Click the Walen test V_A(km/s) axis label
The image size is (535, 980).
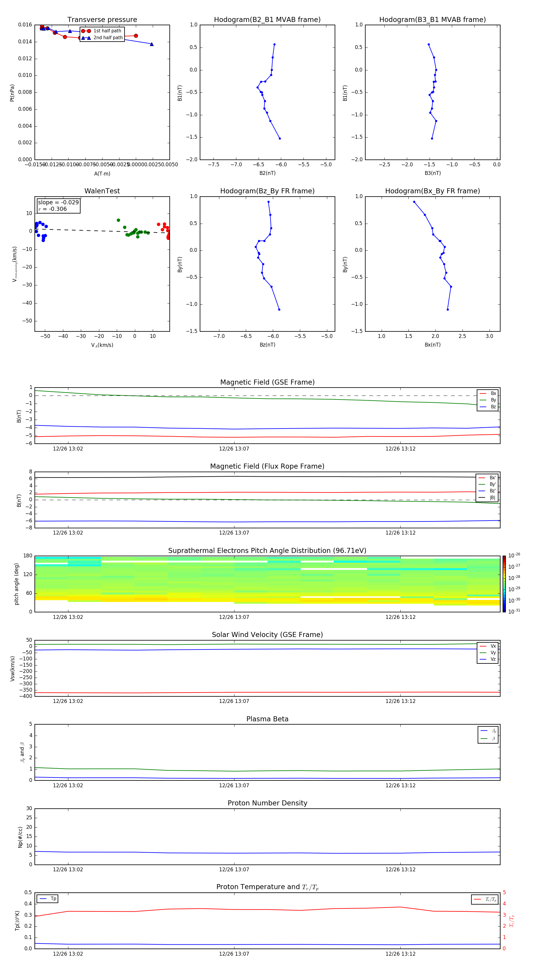tap(102, 345)
